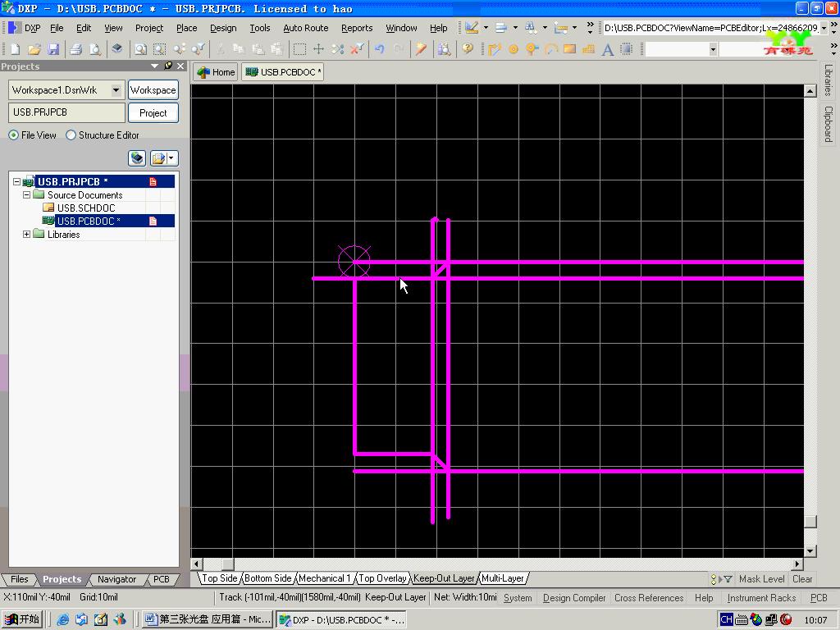This screenshot has height=630, width=840.
Task: Open print preview from the toolbar
Action: (x=95, y=49)
